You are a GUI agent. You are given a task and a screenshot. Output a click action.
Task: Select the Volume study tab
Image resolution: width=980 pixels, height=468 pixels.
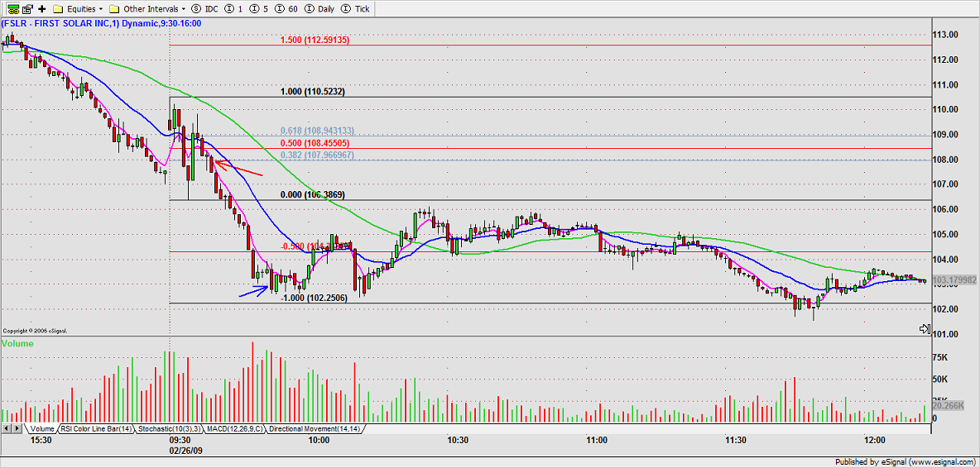coord(42,429)
